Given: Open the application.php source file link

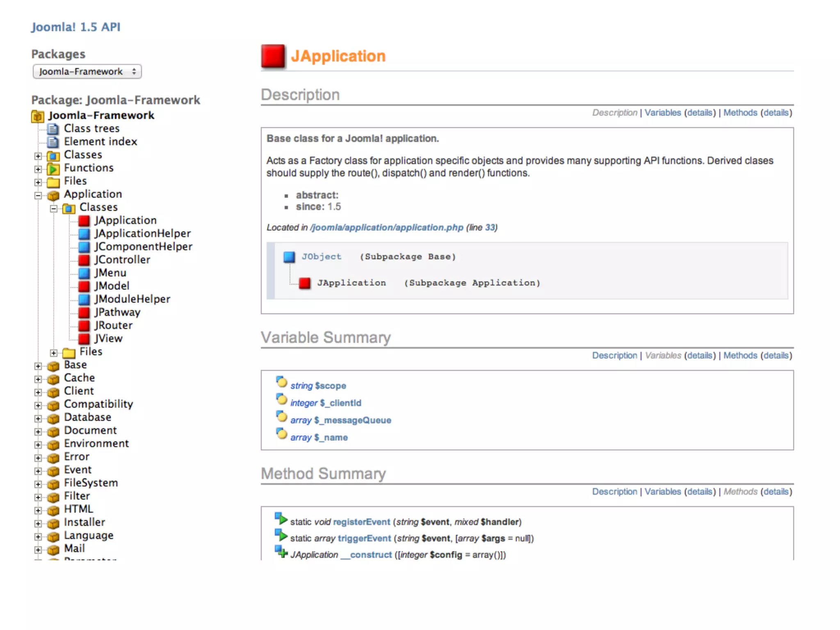Looking at the screenshot, I should click(x=387, y=228).
